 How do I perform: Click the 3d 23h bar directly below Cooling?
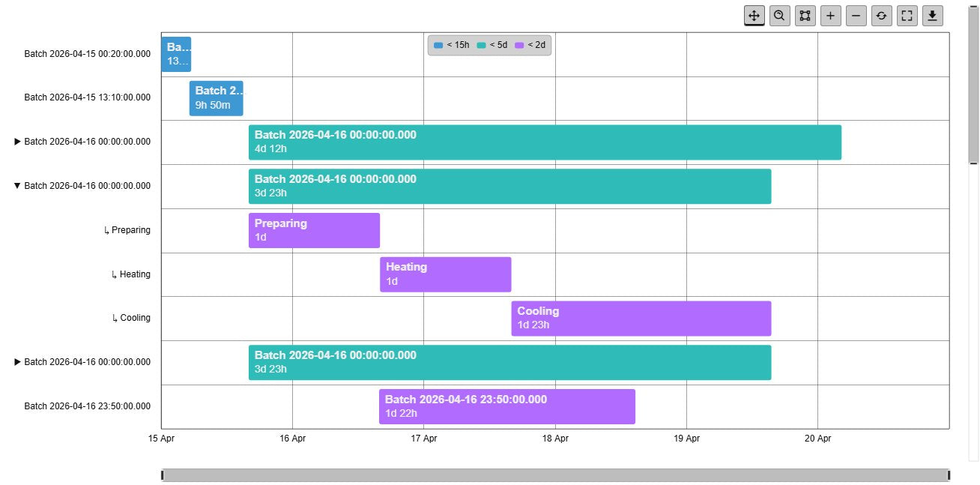pyautogui.click(x=510, y=362)
